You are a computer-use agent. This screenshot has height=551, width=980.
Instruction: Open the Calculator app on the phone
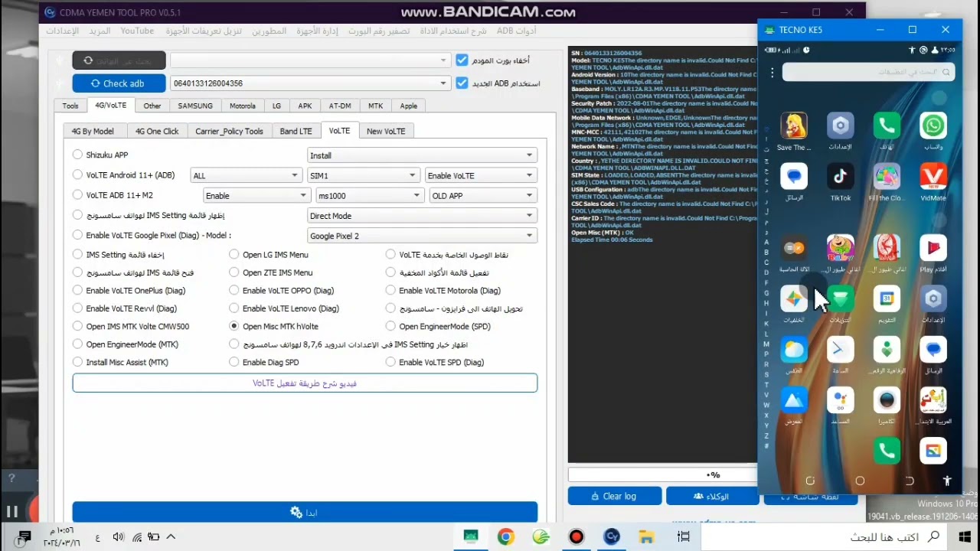point(794,248)
